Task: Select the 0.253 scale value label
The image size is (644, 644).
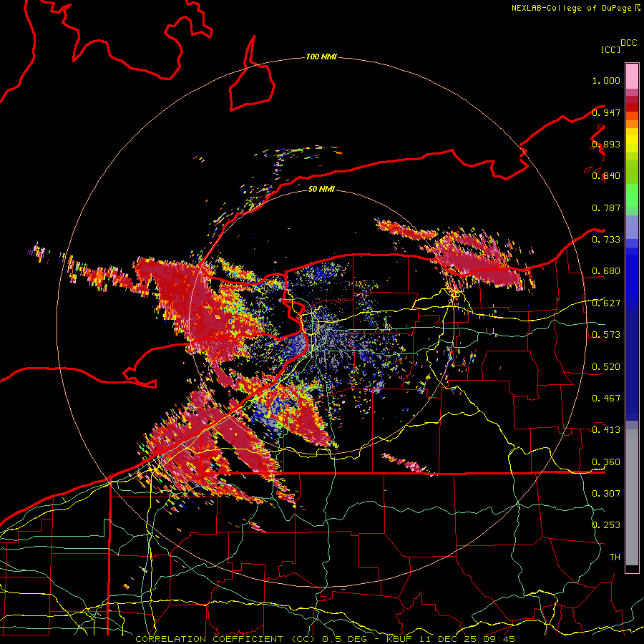Action: tap(606, 525)
